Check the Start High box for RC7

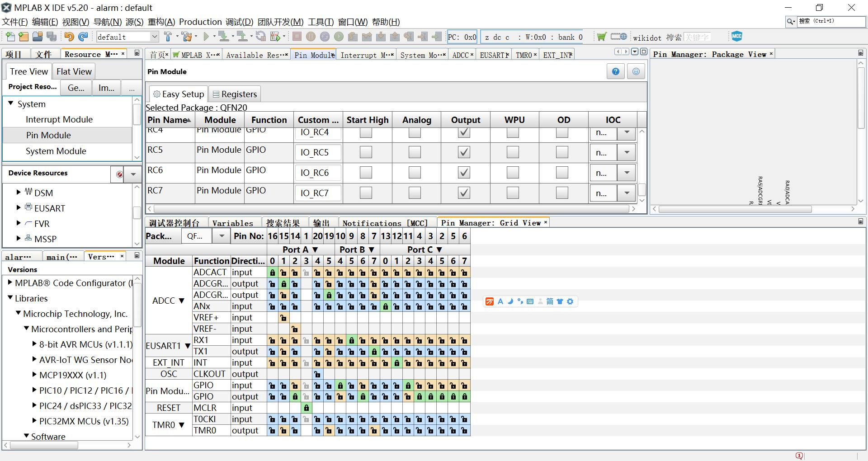(366, 193)
